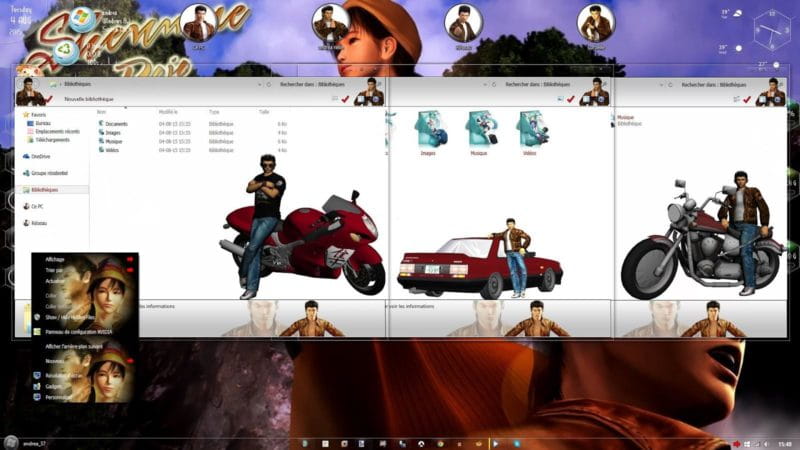
Task: Open the large Musique library icon
Action: coord(478,130)
